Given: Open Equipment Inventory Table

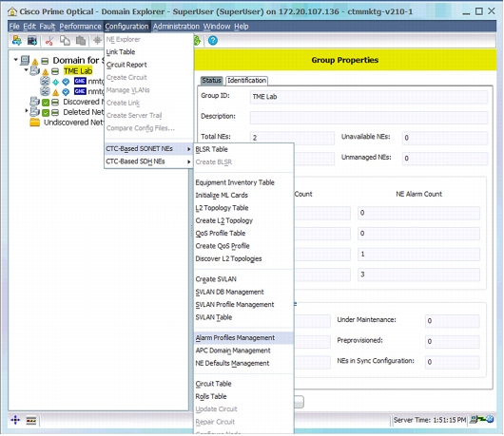Looking at the screenshot, I should pos(244,182).
